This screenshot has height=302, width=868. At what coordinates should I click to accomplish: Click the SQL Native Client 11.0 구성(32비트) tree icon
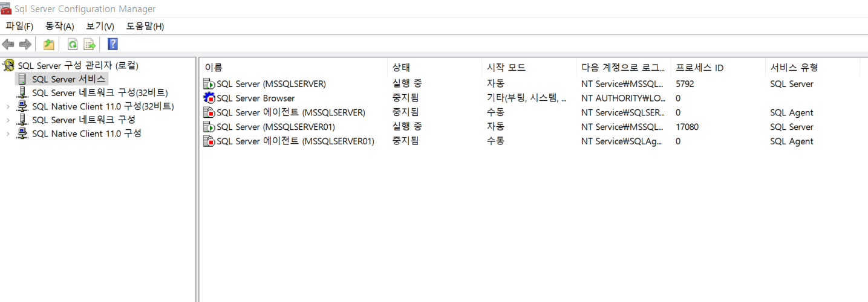pyautogui.click(x=22, y=106)
